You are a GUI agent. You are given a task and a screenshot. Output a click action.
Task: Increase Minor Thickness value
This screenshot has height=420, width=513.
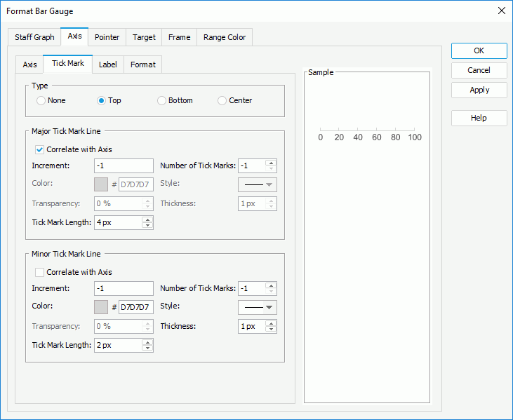coord(271,323)
